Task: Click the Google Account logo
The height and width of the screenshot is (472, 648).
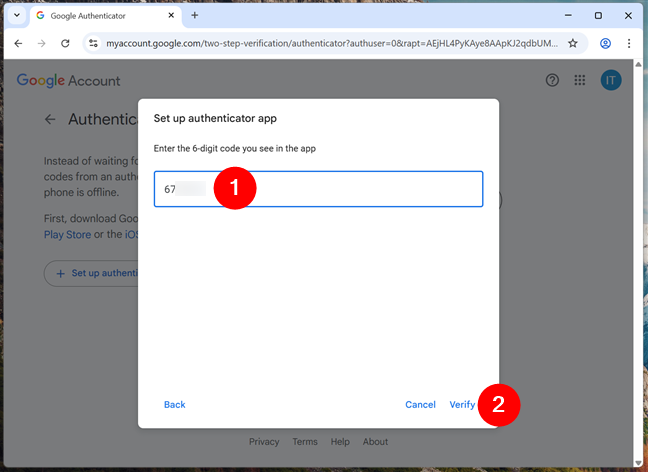Action: (69, 81)
